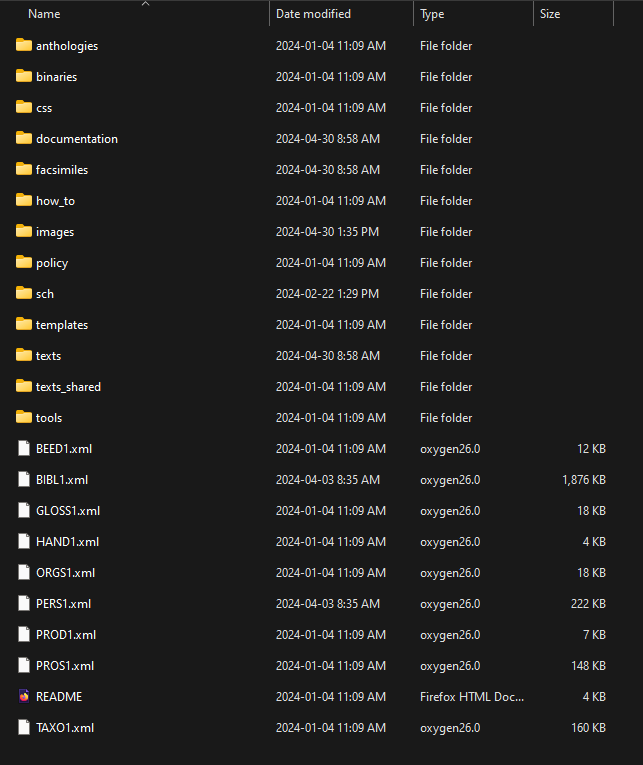The image size is (643, 765).
Task: Click the 148 KB size value
Action: [588, 665]
